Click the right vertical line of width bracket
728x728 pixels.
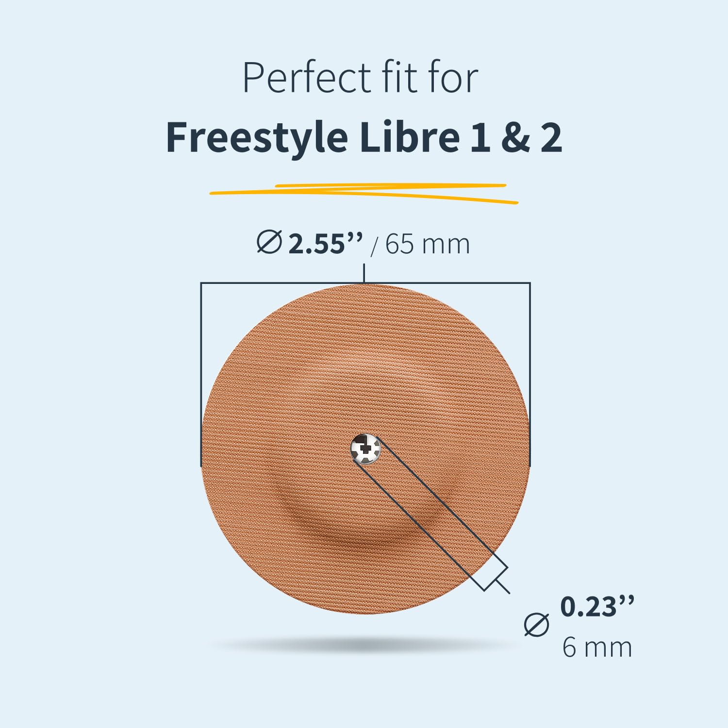530,374
